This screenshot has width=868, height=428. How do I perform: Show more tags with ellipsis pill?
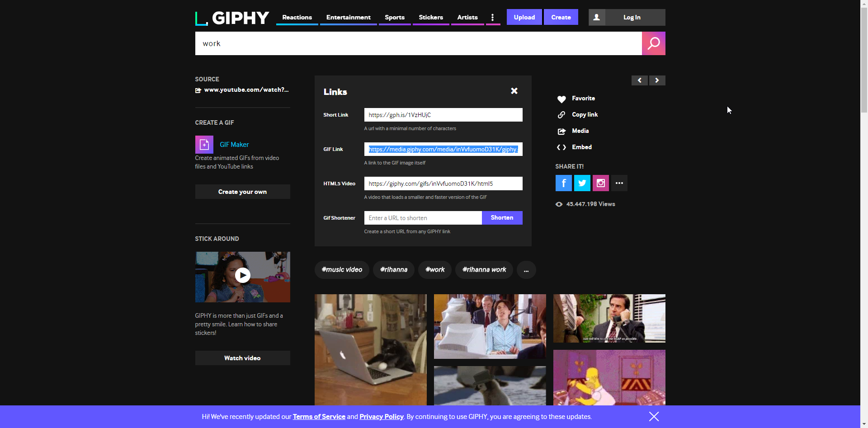click(526, 270)
